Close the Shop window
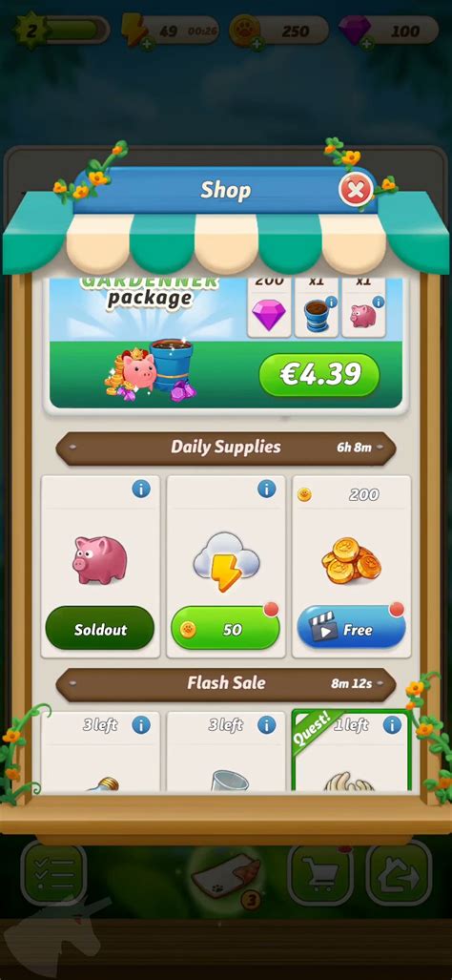This screenshot has width=452, height=980. coord(356,190)
